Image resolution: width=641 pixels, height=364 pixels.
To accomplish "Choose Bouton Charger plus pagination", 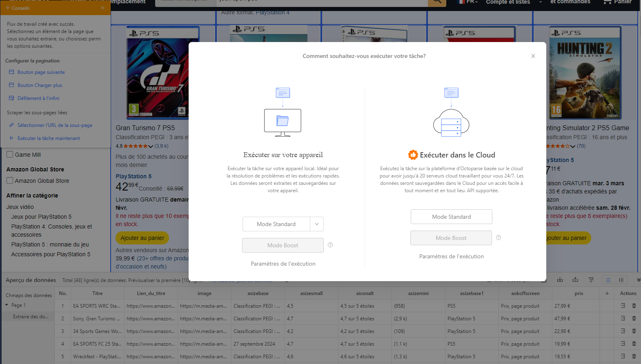I will [x=40, y=85].
